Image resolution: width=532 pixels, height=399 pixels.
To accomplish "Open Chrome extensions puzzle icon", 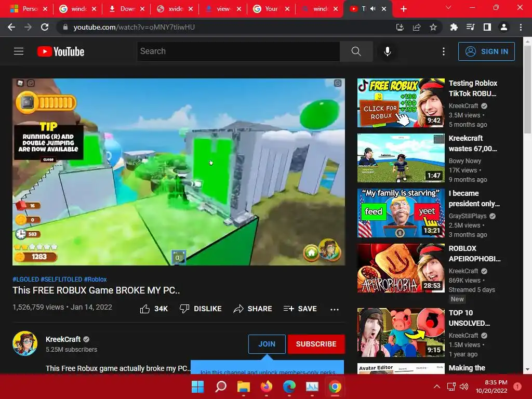I will pyautogui.click(x=454, y=27).
